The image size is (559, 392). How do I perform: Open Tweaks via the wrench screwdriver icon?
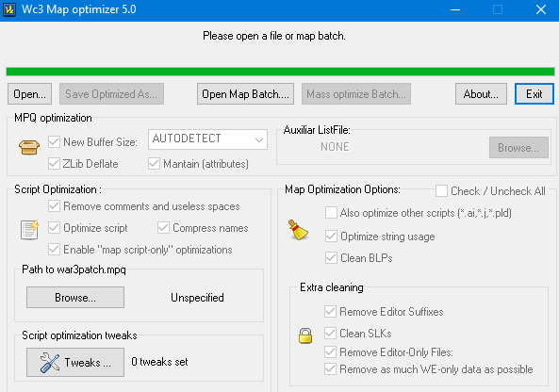click(x=50, y=363)
